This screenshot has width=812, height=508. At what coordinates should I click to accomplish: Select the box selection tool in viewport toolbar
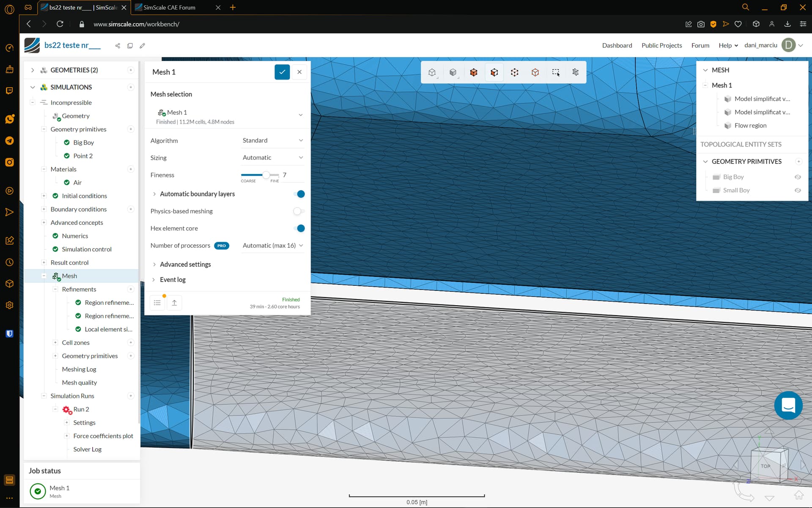click(x=555, y=72)
